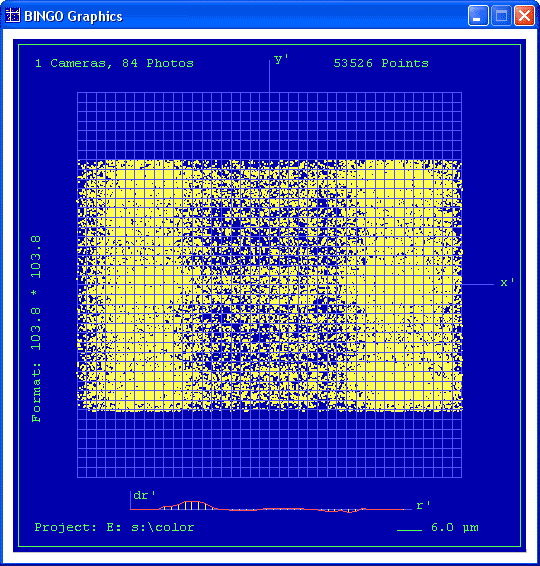The width and height of the screenshot is (540, 566).
Task: Maximize the BINGO Graphics window
Action: coord(501,16)
